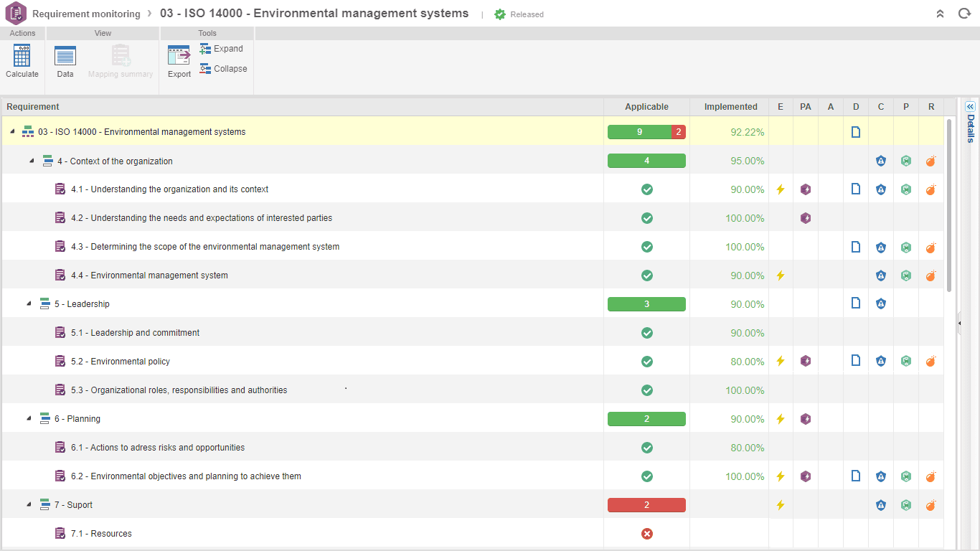The height and width of the screenshot is (551, 980).
Task: Click the PA column header
Action: [x=806, y=107]
